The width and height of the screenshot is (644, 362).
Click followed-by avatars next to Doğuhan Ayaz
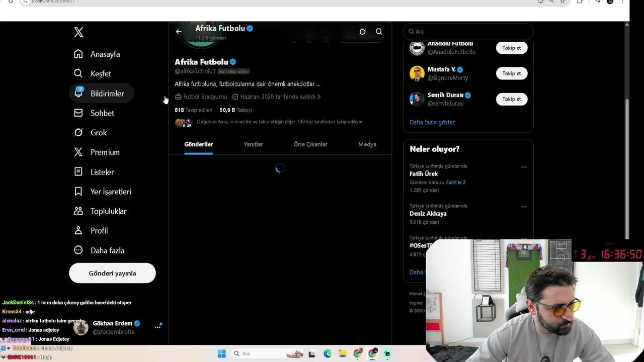(183, 122)
